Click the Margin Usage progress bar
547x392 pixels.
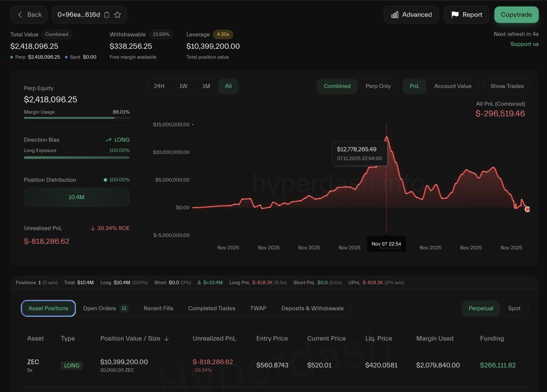coord(76,118)
